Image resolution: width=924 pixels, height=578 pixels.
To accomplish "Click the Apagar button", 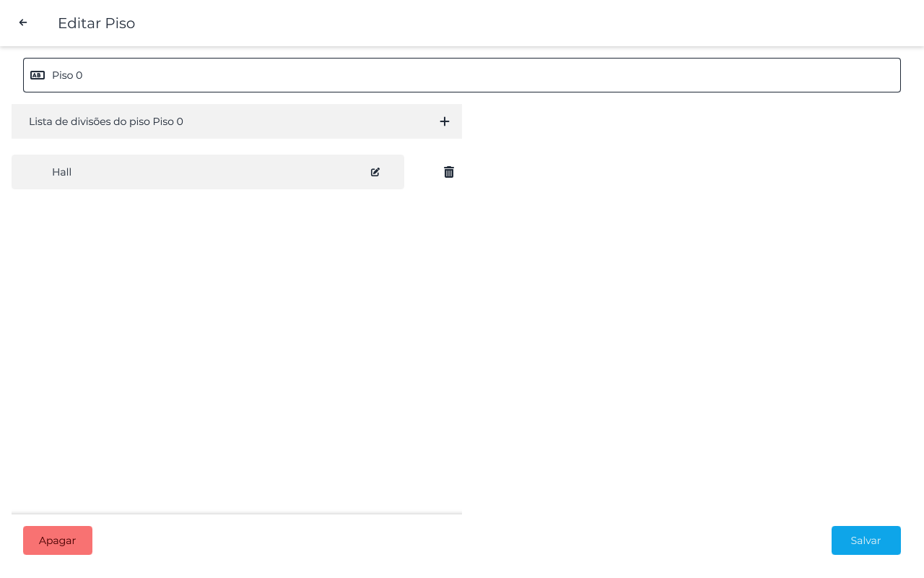I will pyautogui.click(x=58, y=540).
